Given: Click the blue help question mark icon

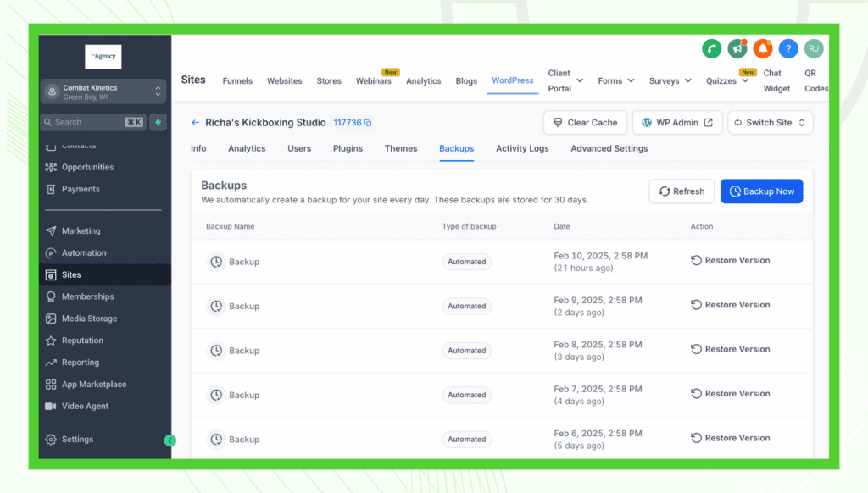Looking at the screenshot, I should 788,49.
